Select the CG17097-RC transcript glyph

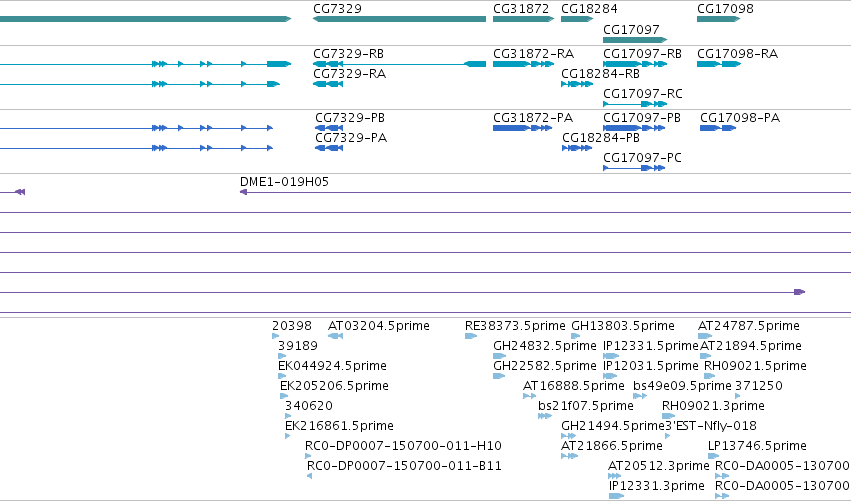click(635, 104)
